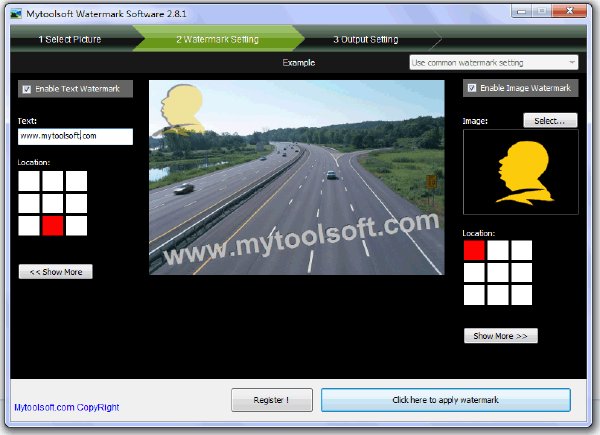Viewport: 600px width, 435px height.
Task: Open the Mytoolsoft.com CopyRight link
Action: 67,407
